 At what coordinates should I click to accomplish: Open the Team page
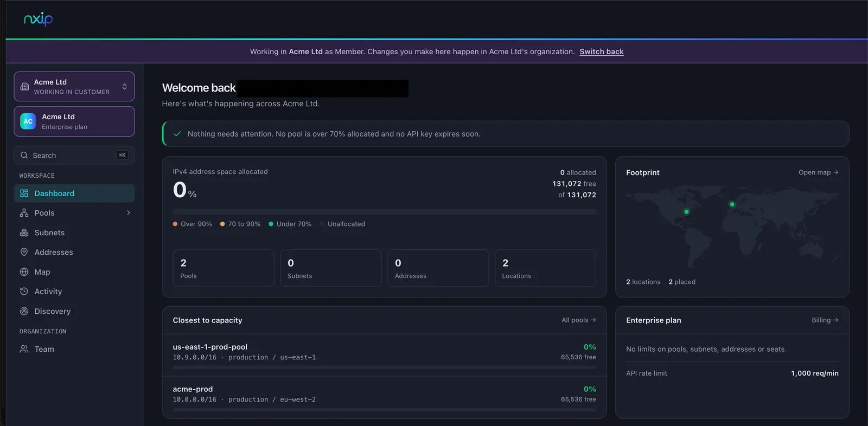[x=74, y=349]
